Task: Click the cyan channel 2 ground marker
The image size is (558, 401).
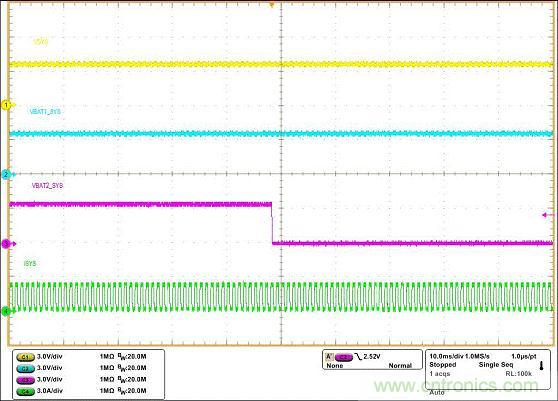Action: point(6,174)
